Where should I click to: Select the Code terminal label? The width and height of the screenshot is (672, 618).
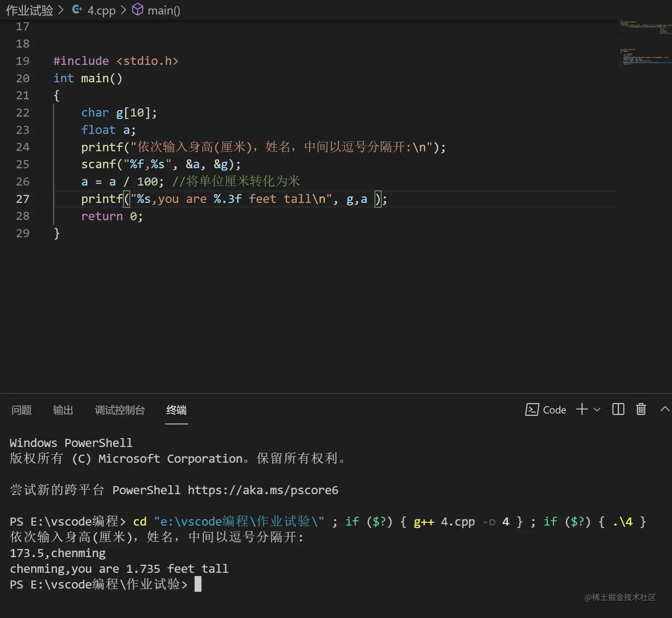pyautogui.click(x=555, y=410)
